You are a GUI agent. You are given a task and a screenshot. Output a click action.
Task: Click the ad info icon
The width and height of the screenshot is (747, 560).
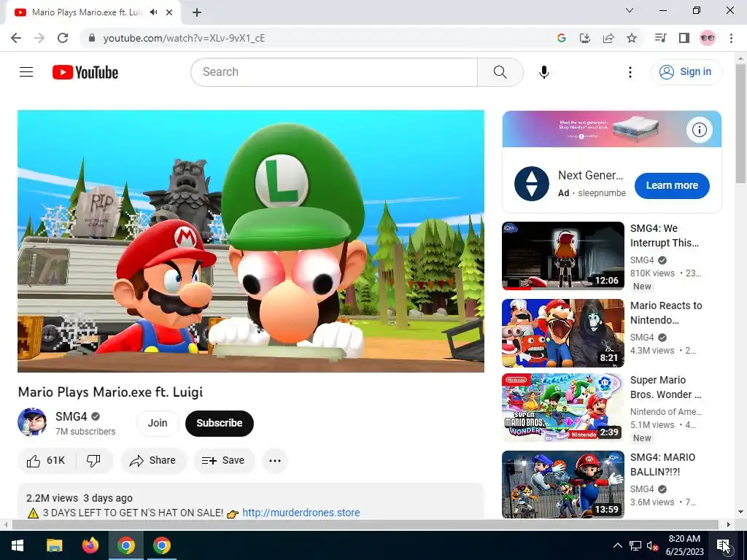pos(699,130)
